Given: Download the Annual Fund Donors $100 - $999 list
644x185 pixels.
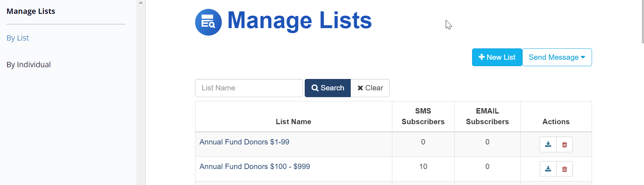Looking at the screenshot, I should pyautogui.click(x=548, y=169).
